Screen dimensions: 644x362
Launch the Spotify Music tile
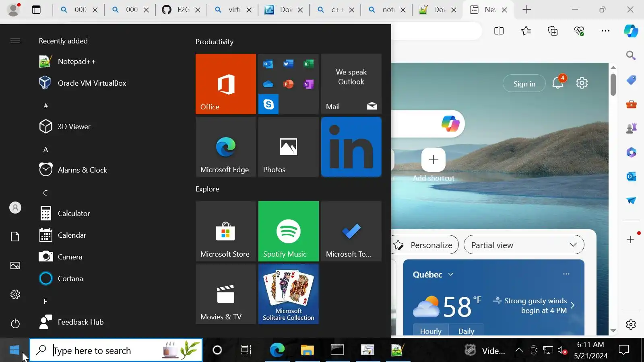[289, 231]
